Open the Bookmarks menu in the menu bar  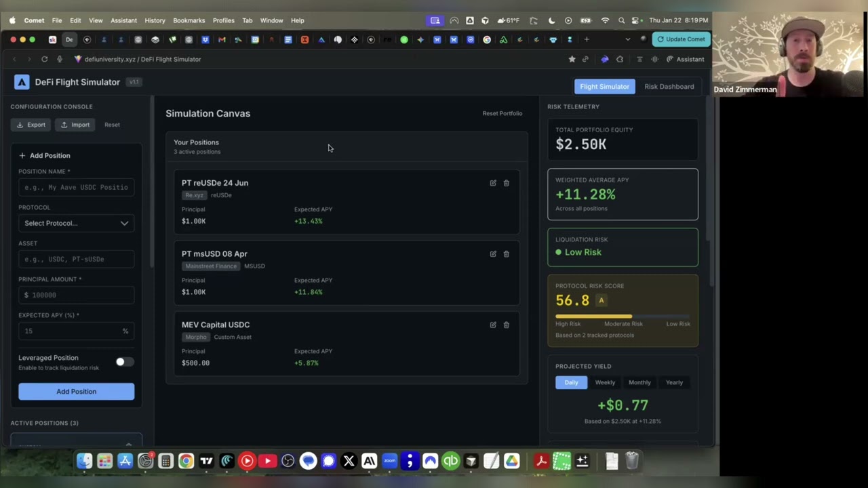coord(189,20)
